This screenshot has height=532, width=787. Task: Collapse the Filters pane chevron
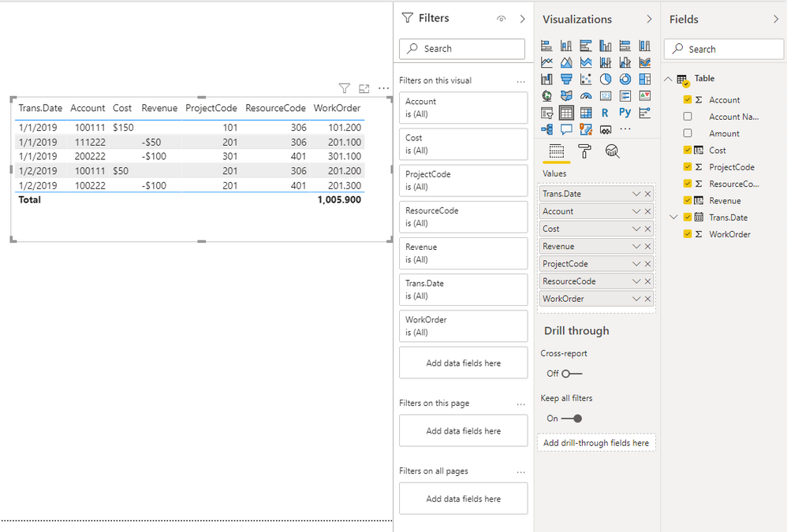coord(523,19)
